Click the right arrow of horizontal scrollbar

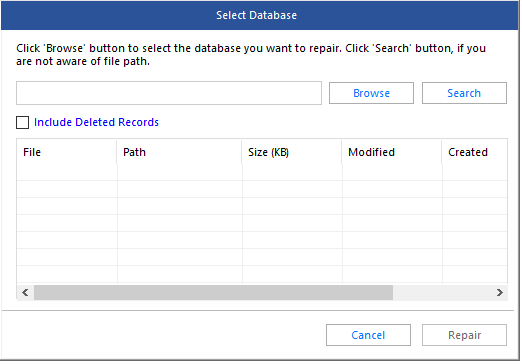499,293
